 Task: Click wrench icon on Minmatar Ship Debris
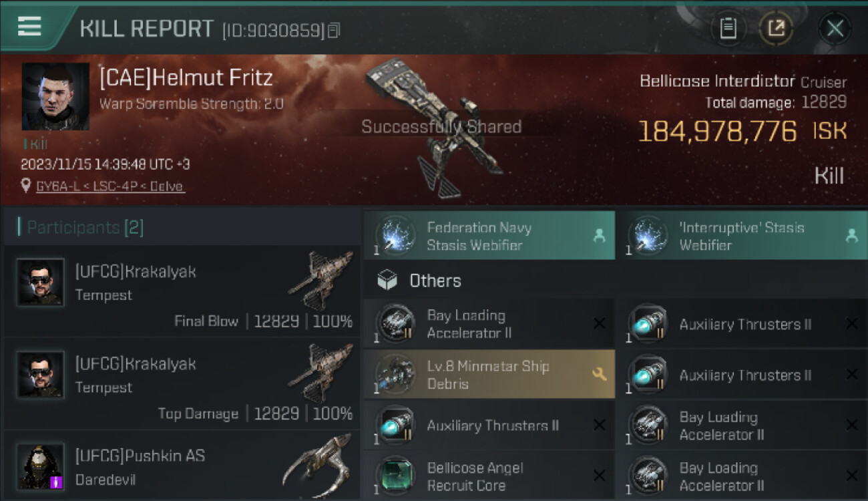coord(600,375)
